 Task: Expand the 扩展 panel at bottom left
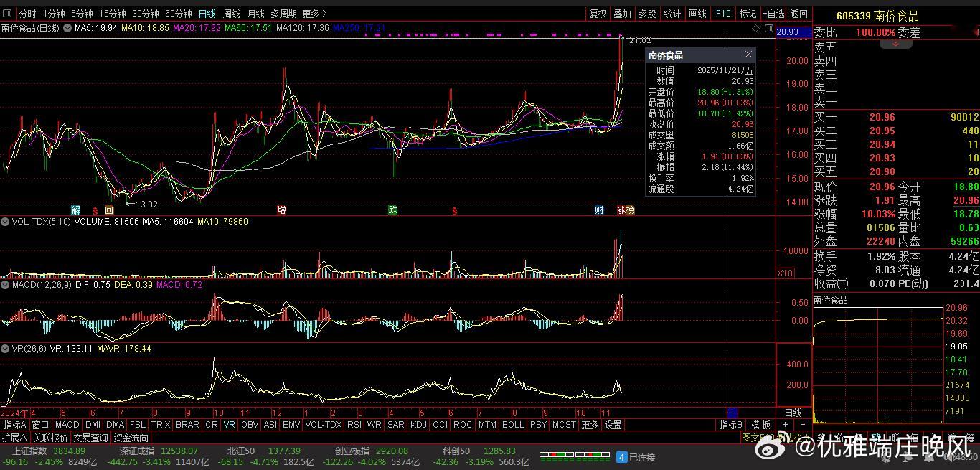coord(14,438)
